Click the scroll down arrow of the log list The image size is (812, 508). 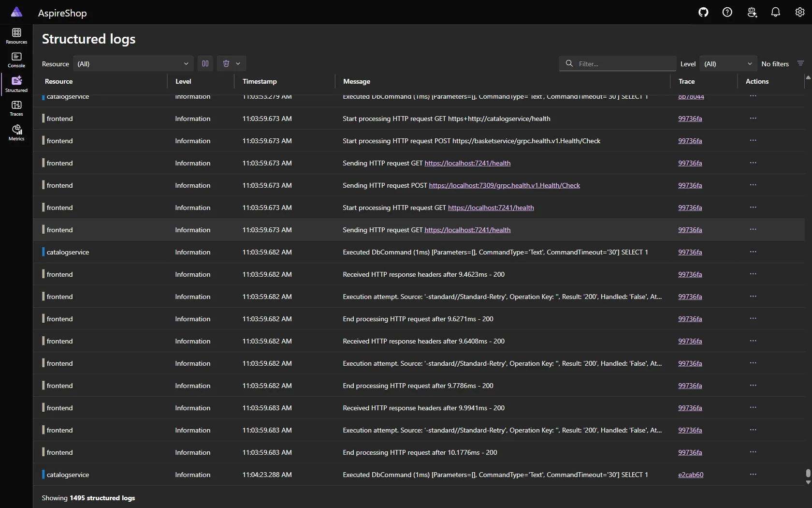click(x=808, y=482)
